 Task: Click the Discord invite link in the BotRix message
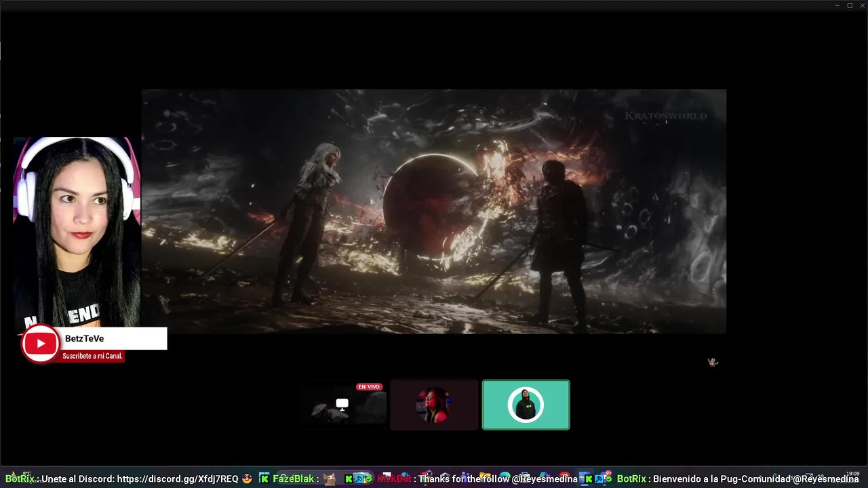pos(178,479)
